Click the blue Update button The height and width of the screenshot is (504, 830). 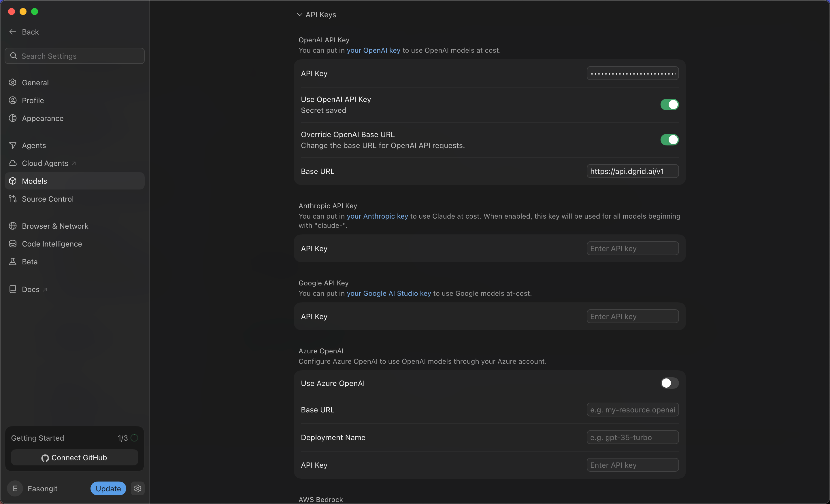108,488
